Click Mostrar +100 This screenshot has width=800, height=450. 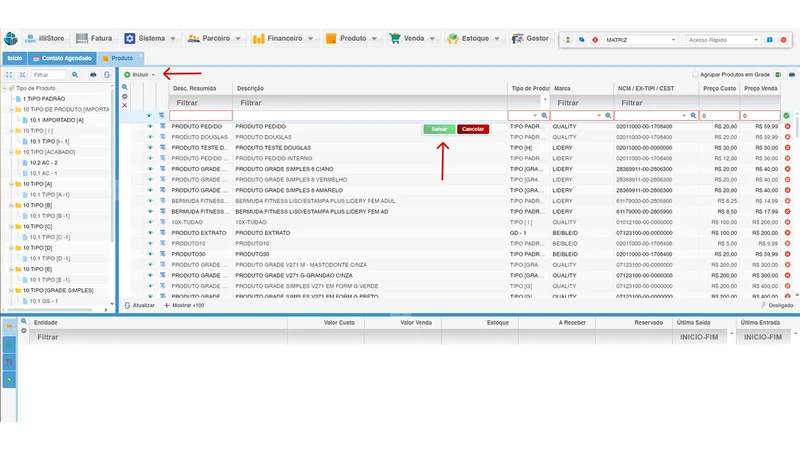click(x=184, y=305)
